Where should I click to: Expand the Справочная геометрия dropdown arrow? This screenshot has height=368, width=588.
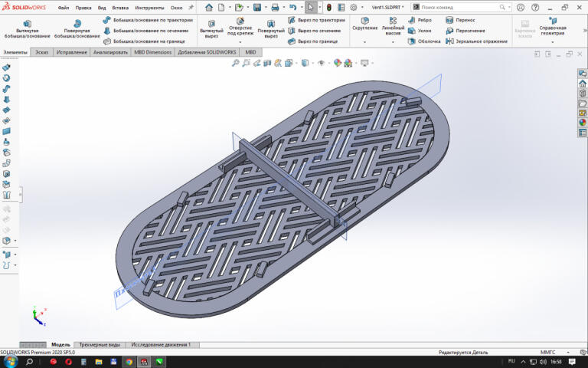[552, 42]
